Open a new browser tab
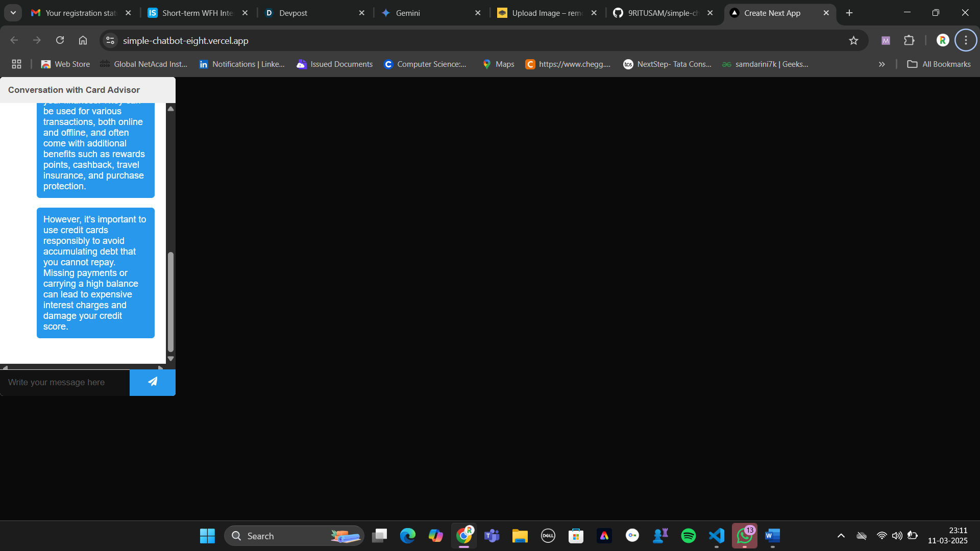The image size is (980, 551). pyautogui.click(x=849, y=13)
